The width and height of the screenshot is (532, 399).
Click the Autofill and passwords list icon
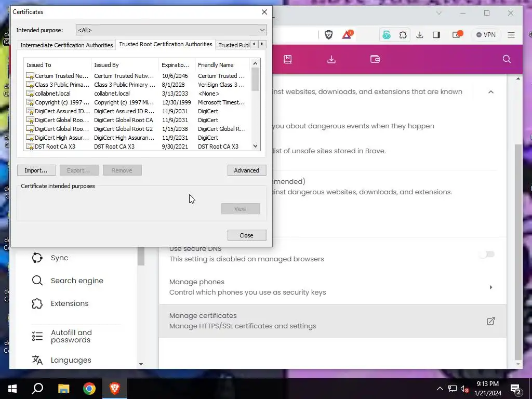click(37, 336)
